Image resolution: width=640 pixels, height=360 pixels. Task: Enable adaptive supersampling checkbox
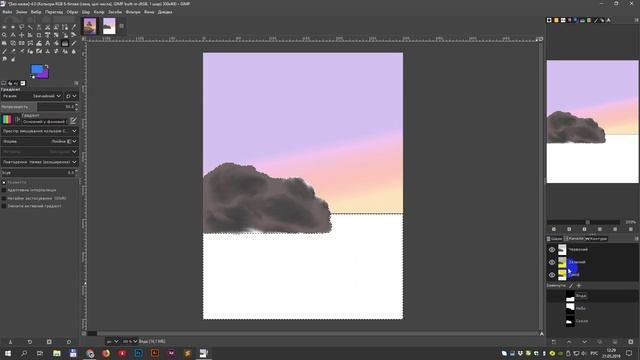(4, 190)
